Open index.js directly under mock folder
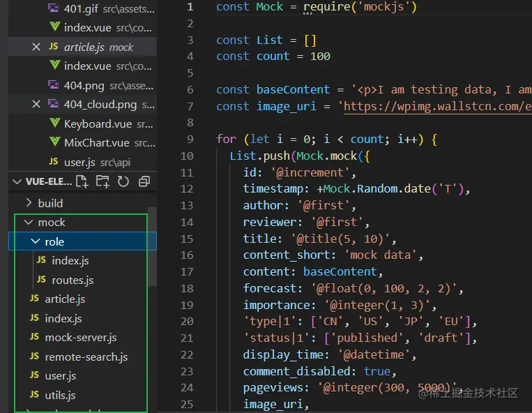 (63, 318)
